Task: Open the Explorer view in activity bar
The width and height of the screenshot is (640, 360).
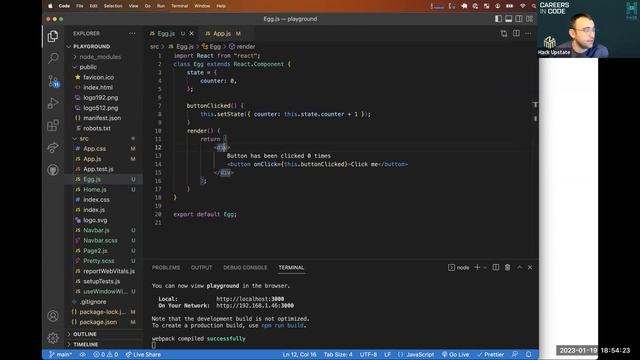Action: [53, 36]
